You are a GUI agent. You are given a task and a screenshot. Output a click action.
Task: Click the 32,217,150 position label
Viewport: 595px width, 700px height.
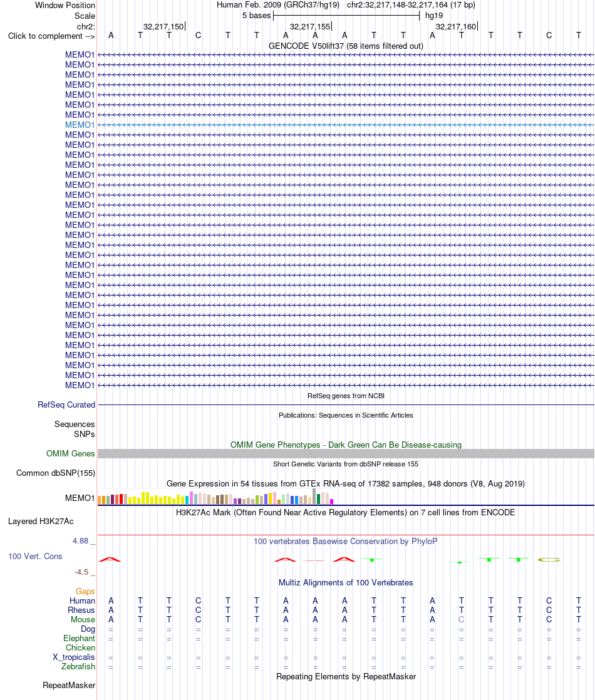pos(163,27)
